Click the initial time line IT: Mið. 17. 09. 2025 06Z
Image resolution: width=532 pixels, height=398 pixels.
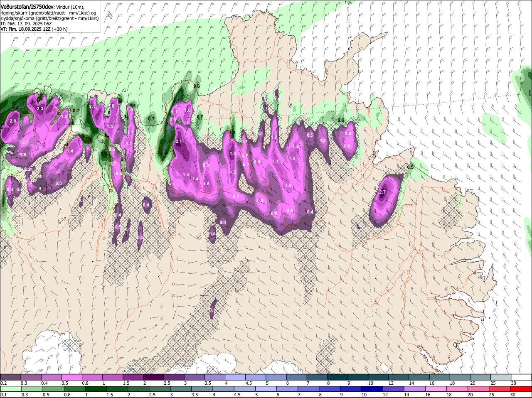pyautogui.click(x=26, y=24)
